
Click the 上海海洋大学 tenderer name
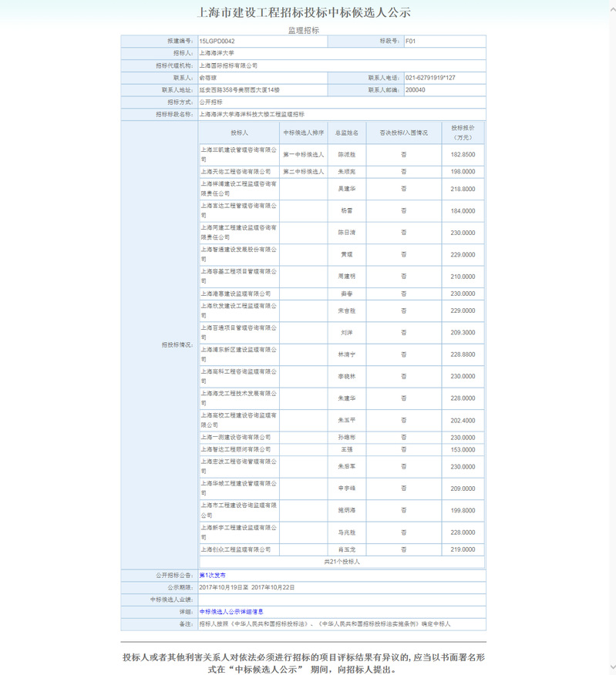pyautogui.click(x=217, y=53)
